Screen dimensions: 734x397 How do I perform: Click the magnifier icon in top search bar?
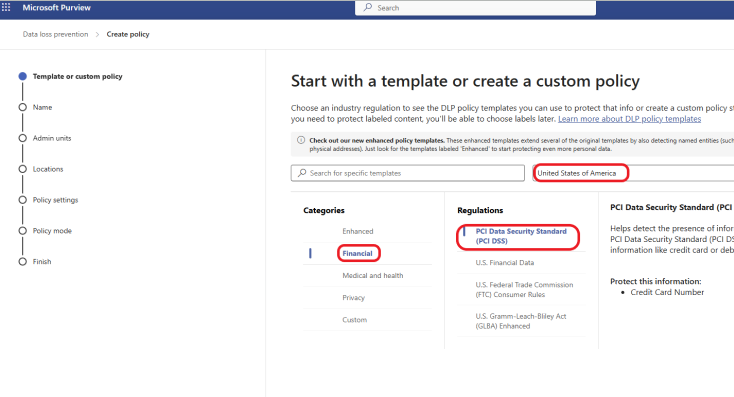click(368, 7)
